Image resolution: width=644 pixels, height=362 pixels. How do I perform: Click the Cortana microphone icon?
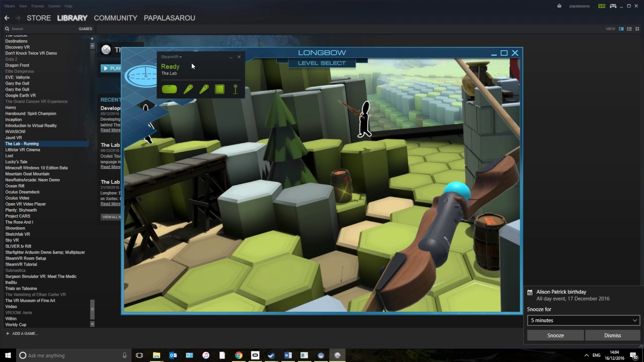click(124, 355)
